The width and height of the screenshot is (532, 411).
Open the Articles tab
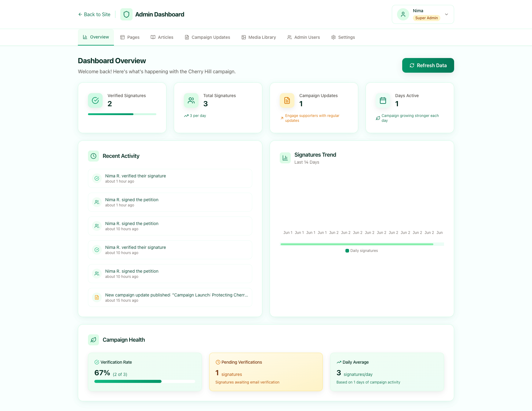pos(162,37)
